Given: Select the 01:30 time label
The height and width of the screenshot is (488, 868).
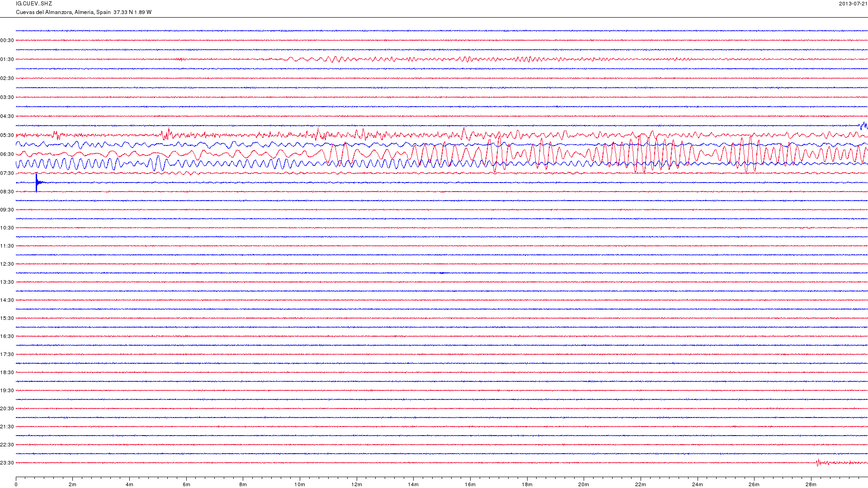Looking at the screenshot, I should coord(7,59).
